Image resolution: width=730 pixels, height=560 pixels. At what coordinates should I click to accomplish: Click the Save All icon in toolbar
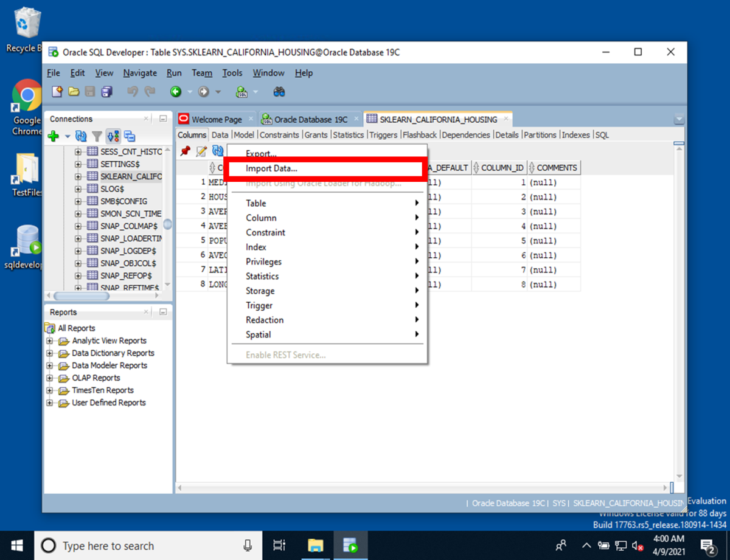pyautogui.click(x=106, y=92)
